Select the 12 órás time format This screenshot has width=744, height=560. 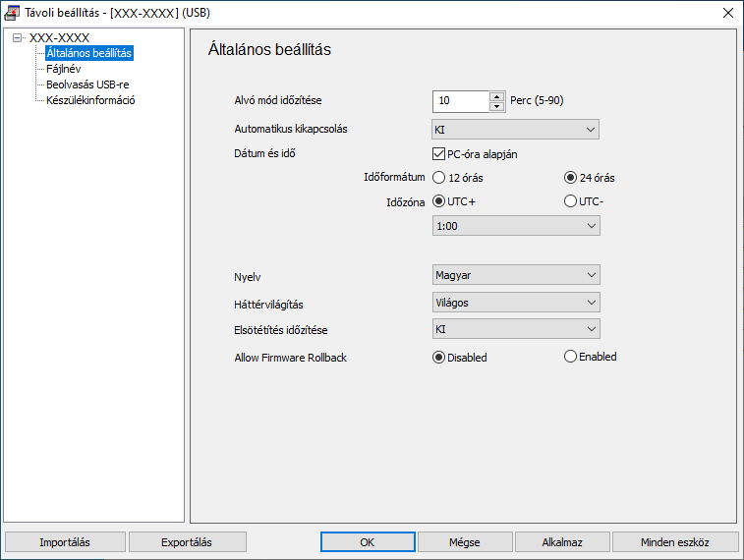pos(439,178)
